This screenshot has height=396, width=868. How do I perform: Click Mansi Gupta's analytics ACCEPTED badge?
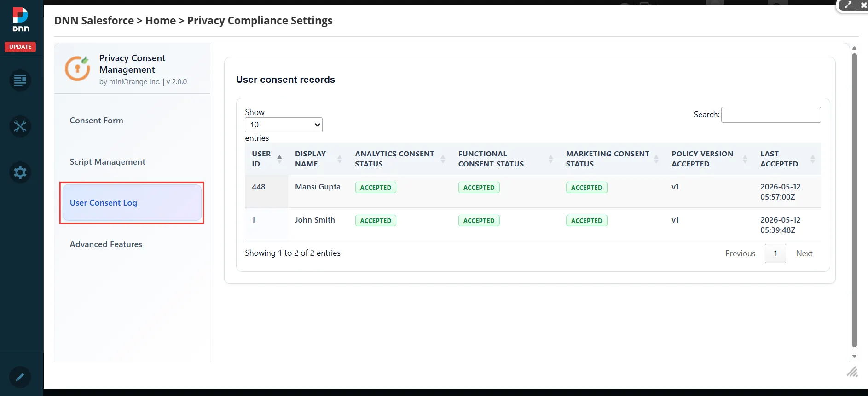pyautogui.click(x=376, y=188)
